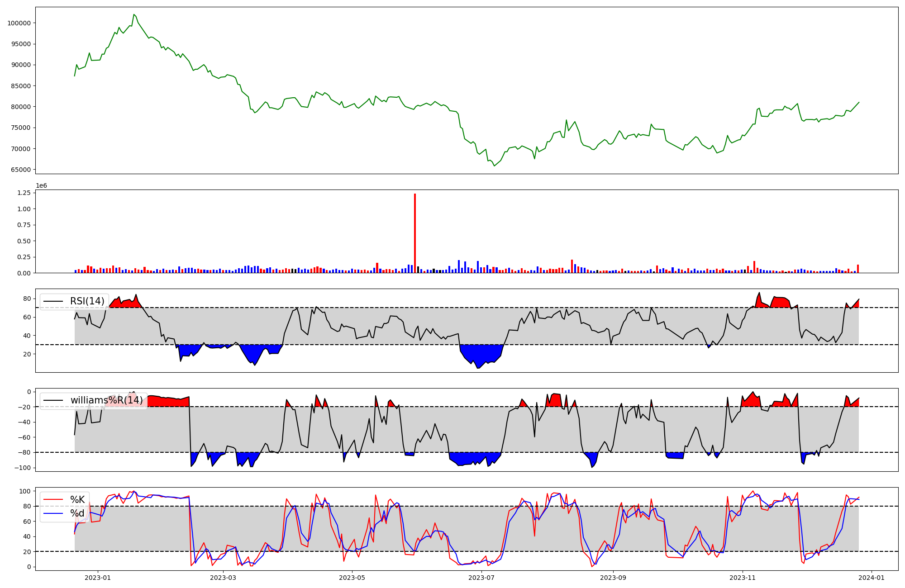Click the November red overbought RSI region

pyautogui.click(x=781, y=302)
